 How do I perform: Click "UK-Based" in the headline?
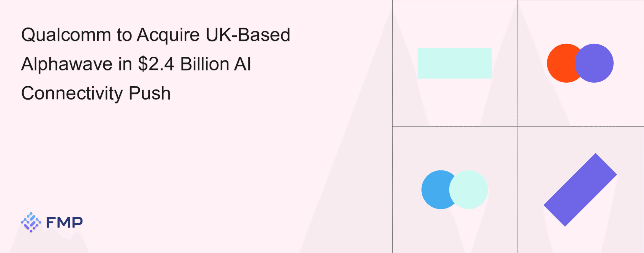[248, 35]
